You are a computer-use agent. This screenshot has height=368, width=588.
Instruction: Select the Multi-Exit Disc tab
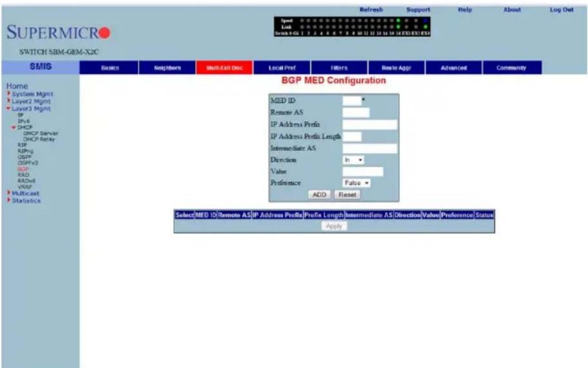click(x=224, y=68)
